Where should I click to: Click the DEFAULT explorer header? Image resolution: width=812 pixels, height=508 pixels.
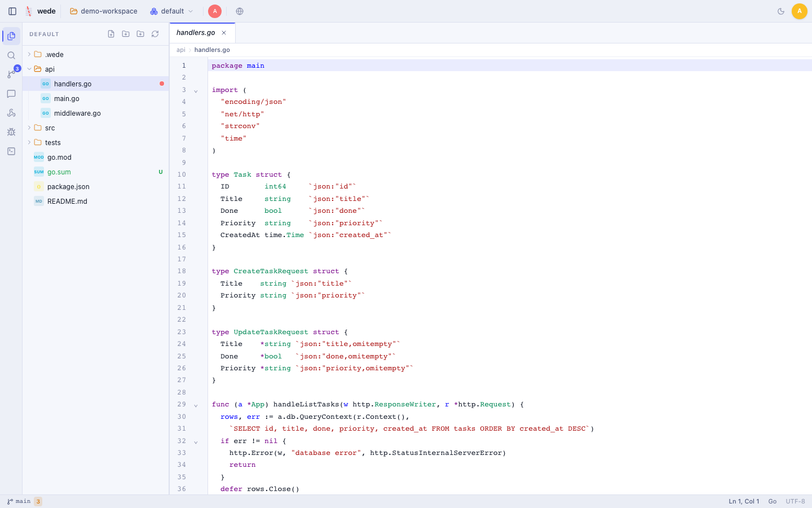coord(44,34)
